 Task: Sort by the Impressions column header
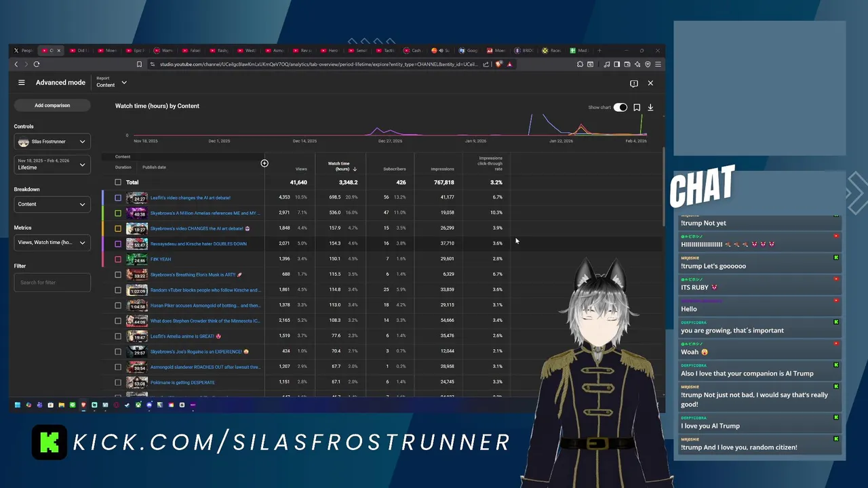pyautogui.click(x=442, y=169)
